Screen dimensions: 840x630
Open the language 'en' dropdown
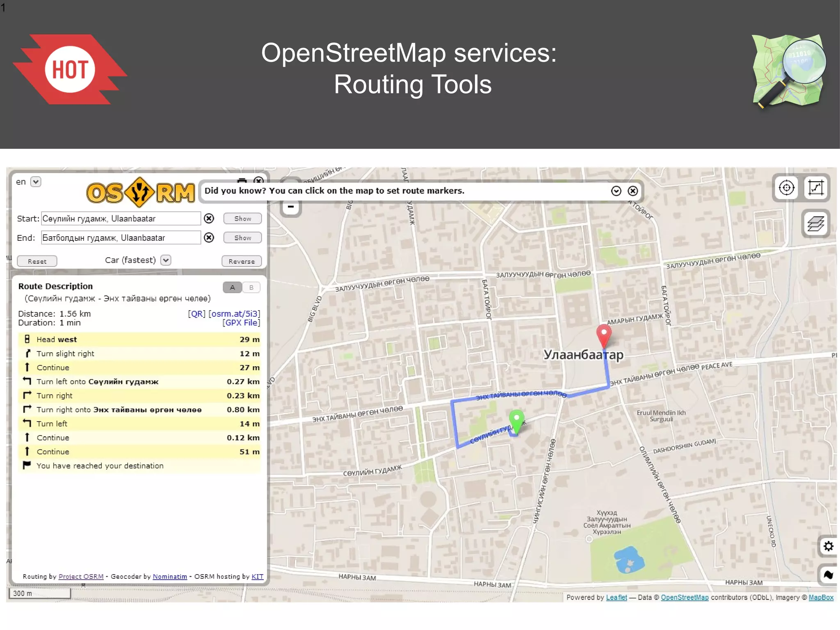coord(36,182)
